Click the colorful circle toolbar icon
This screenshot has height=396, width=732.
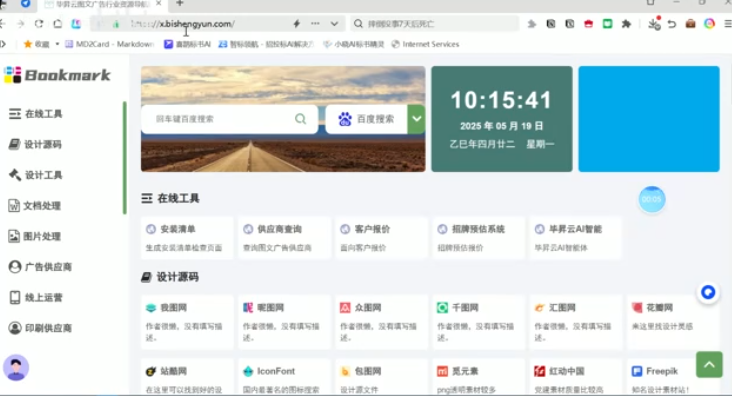(710, 24)
